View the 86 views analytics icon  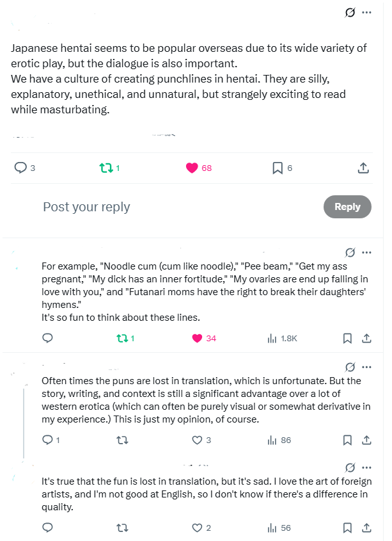point(272,440)
